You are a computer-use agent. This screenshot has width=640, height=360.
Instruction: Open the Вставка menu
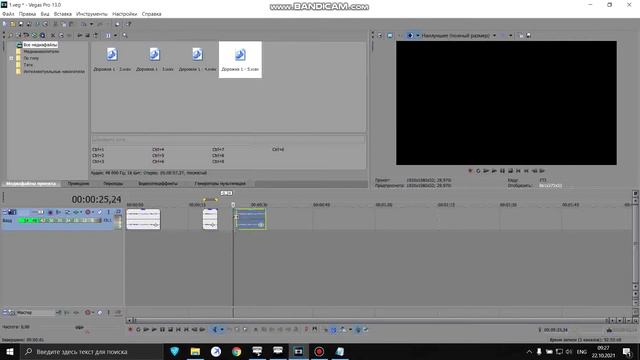click(62, 14)
